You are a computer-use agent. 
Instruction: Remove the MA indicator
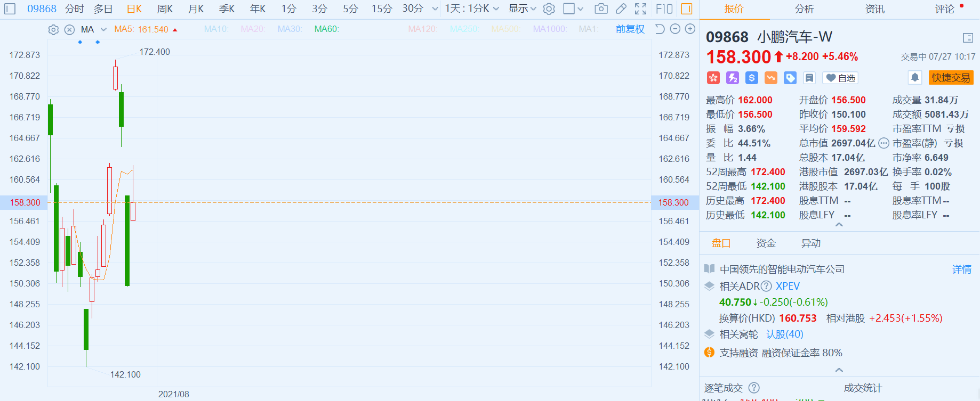pyautogui.click(x=69, y=30)
